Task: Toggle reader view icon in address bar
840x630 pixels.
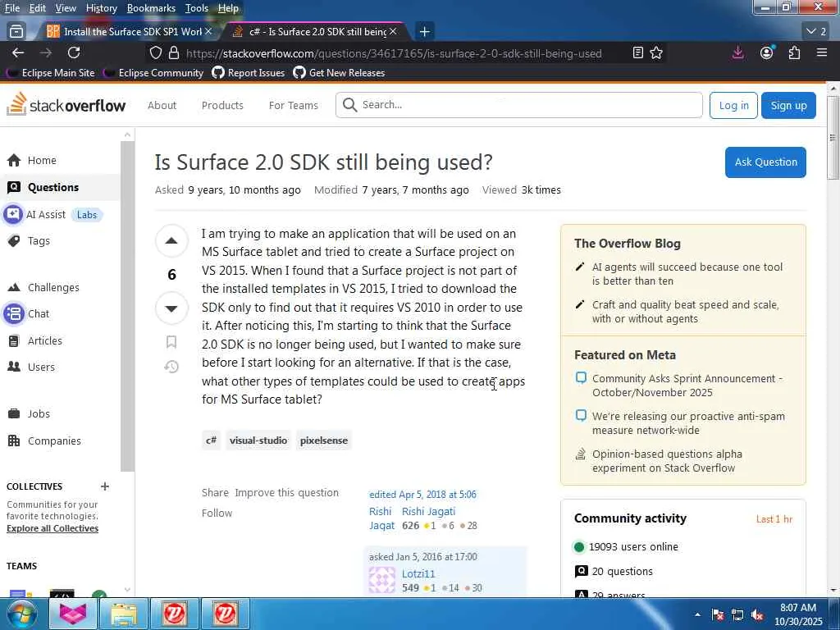Action: pos(637,52)
